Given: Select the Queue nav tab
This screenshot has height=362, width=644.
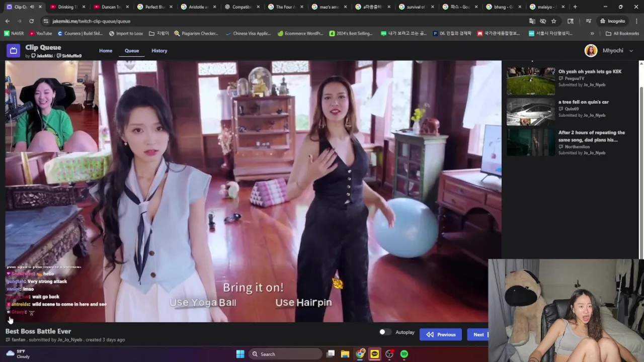Looking at the screenshot, I should [x=132, y=51].
